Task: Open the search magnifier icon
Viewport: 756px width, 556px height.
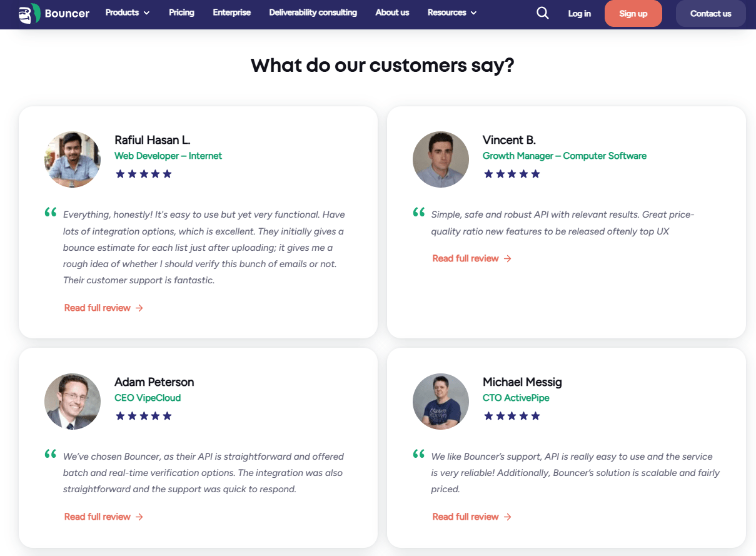Action: pos(543,13)
